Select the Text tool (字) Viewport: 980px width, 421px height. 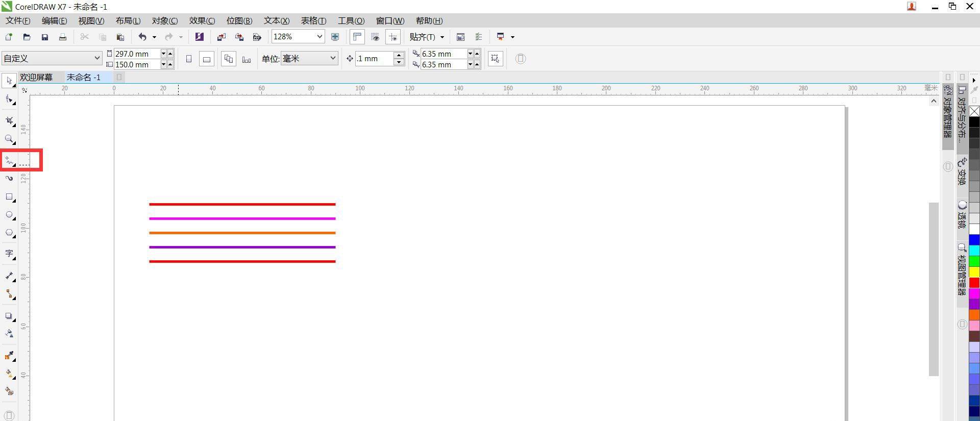9,254
